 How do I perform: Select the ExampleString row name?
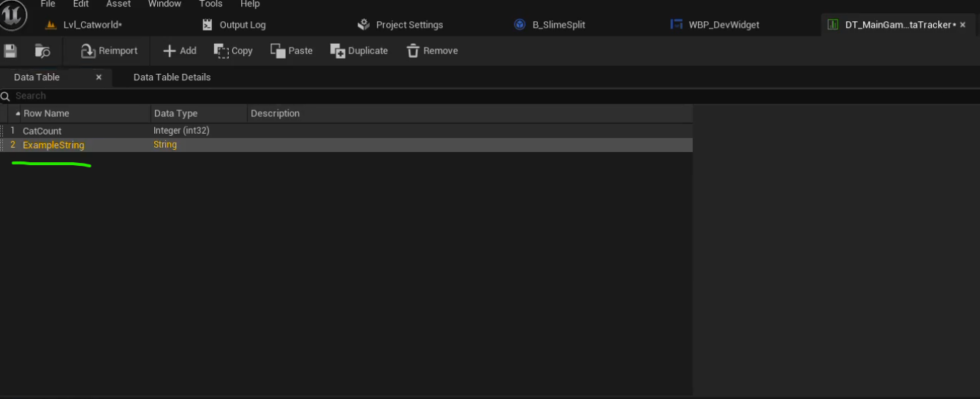pos(53,145)
